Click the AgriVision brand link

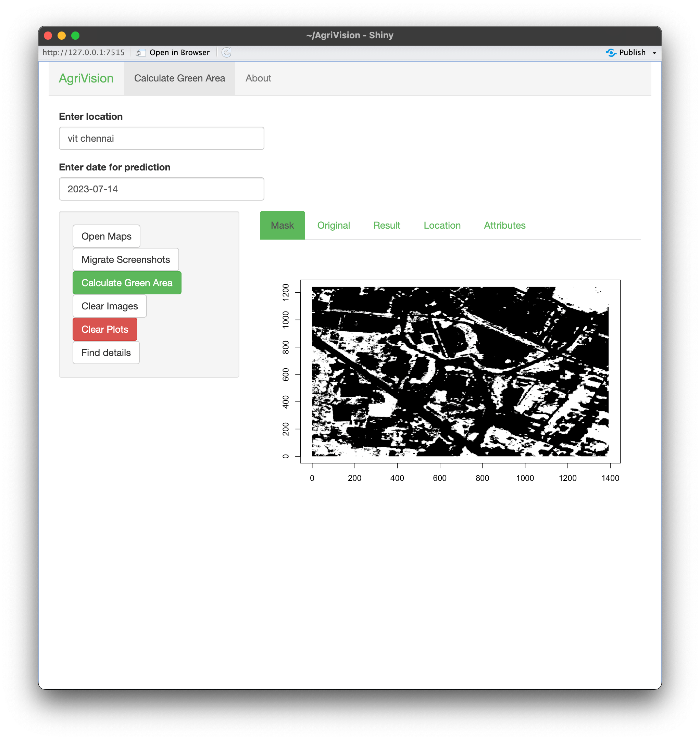point(86,78)
